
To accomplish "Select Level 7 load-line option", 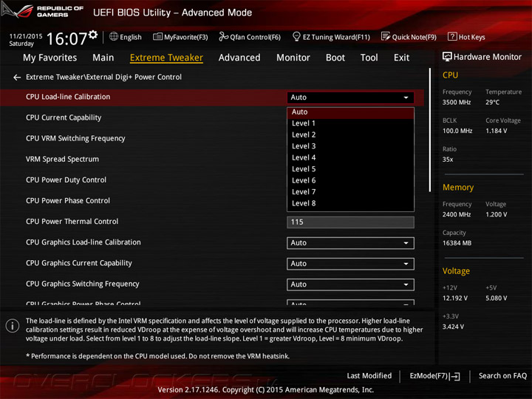I will pyautogui.click(x=350, y=192).
